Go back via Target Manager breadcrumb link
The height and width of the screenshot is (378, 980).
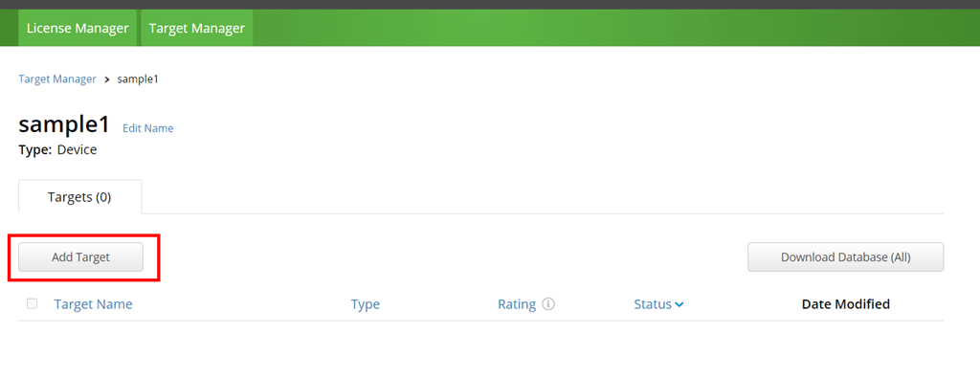[x=57, y=79]
